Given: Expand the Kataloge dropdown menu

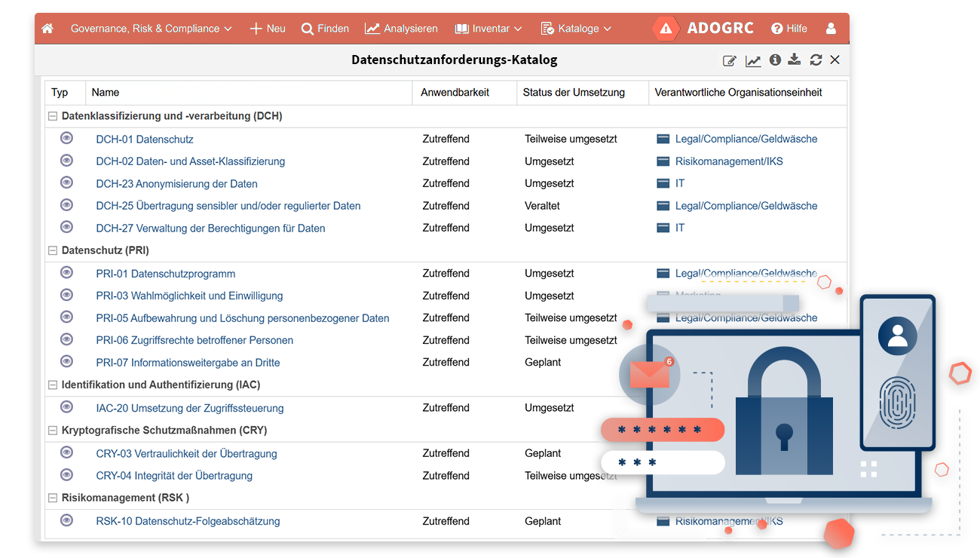Looking at the screenshot, I should tap(576, 29).
